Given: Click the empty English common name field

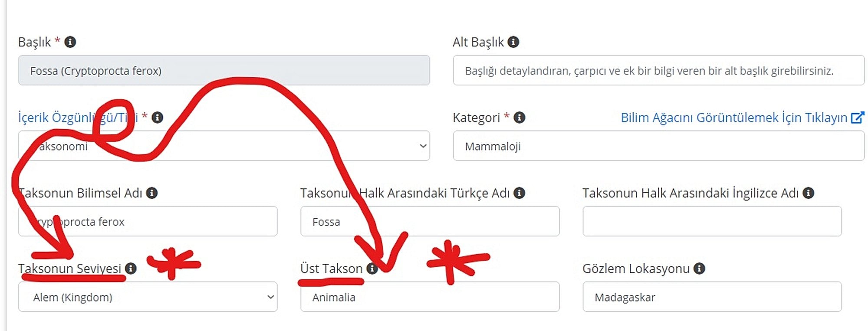Looking at the screenshot, I should pos(712,222).
